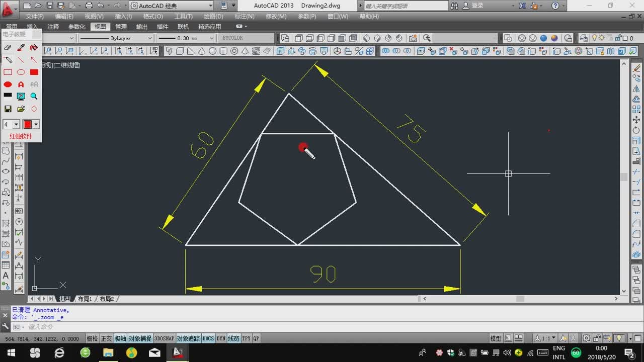The height and width of the screenshot is (362, 644).
Task: Click the Mail taskbar icon
Action: [x=154, y=352]
